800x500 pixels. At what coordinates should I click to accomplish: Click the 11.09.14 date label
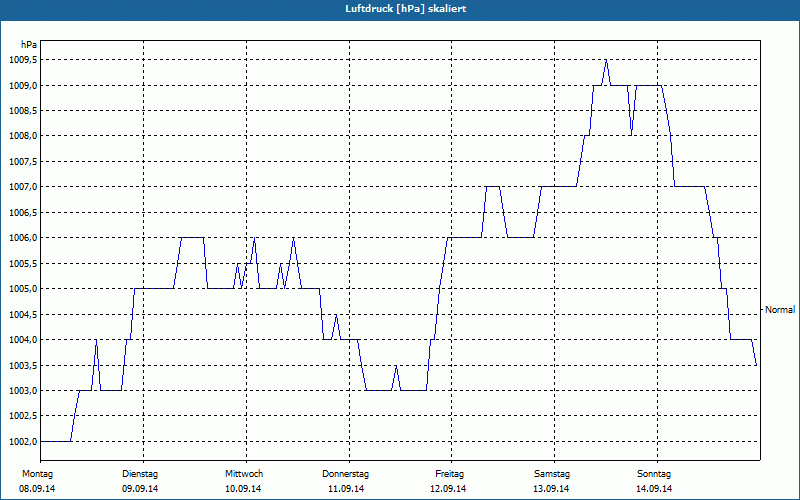(346, 489)
